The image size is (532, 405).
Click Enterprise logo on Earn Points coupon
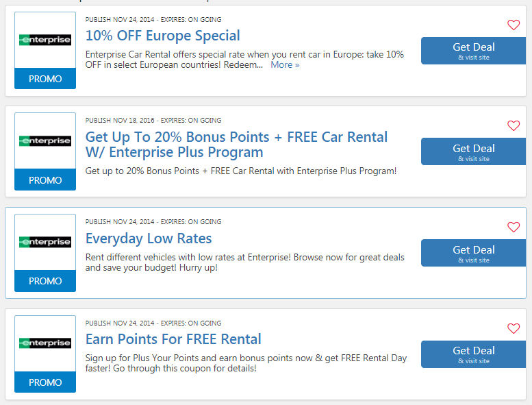pyautogui.click(x=45, y=343)
